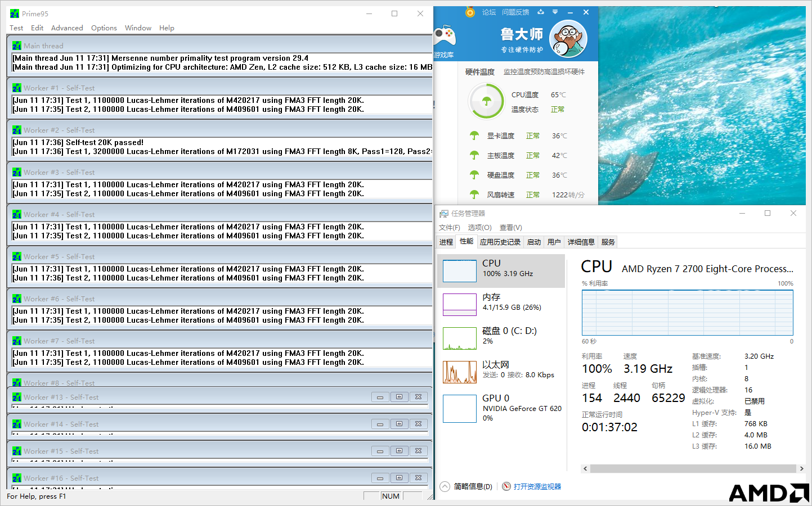Open the Lu Dashi main dropdown menu arrow
The width and height of the screenshot is (812, 506).
555,12
